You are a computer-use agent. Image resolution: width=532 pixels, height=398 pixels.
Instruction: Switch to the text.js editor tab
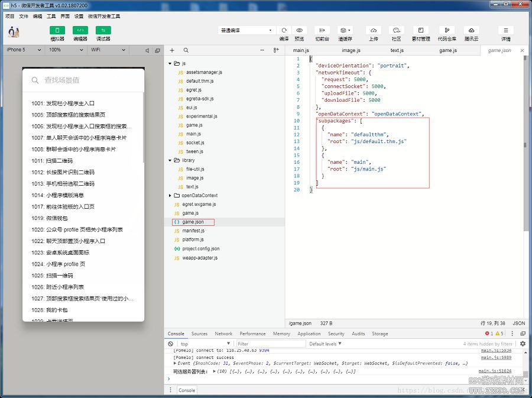coord(397,50)
